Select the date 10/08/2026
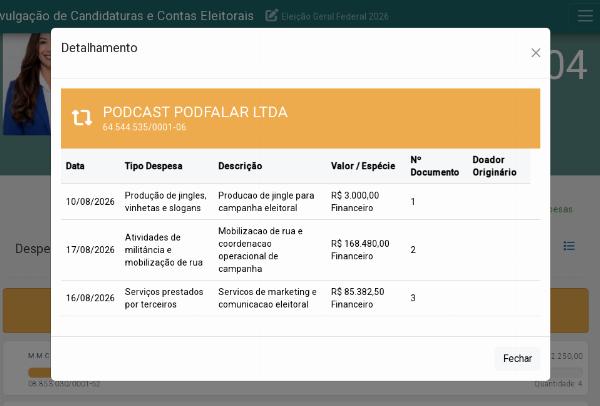The height and width of the screenshot is (406, 600). 90,202
